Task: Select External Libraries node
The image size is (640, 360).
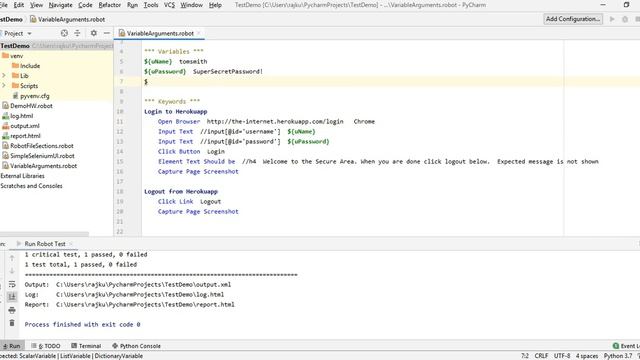Action: click(22, 176)
